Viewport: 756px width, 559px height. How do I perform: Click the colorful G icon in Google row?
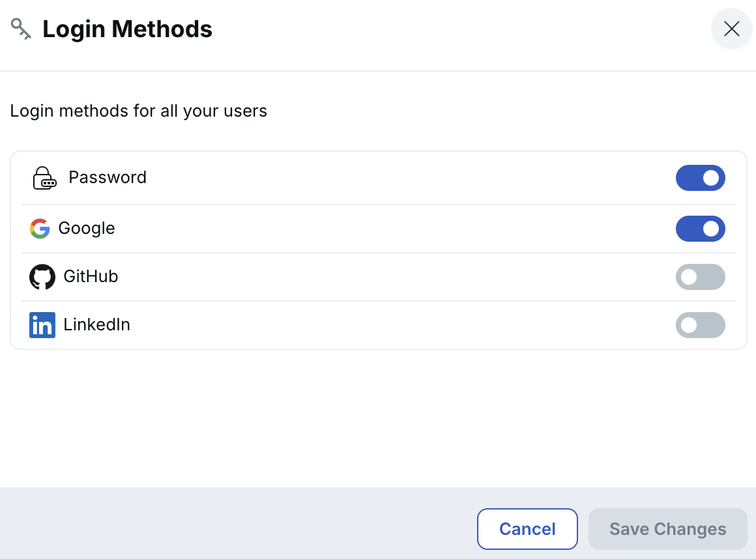coord(40,229)
